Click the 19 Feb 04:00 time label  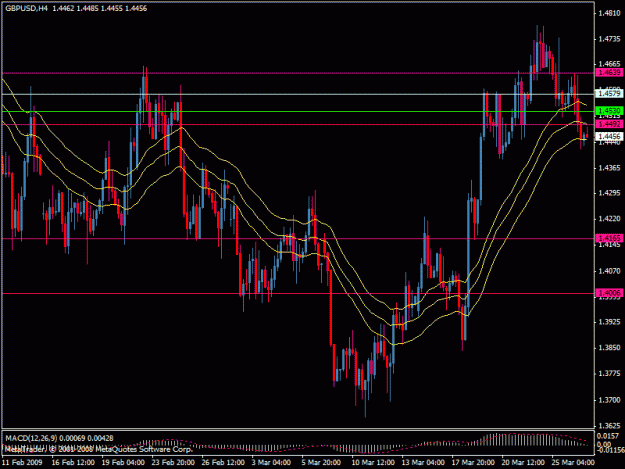point(123,463)
